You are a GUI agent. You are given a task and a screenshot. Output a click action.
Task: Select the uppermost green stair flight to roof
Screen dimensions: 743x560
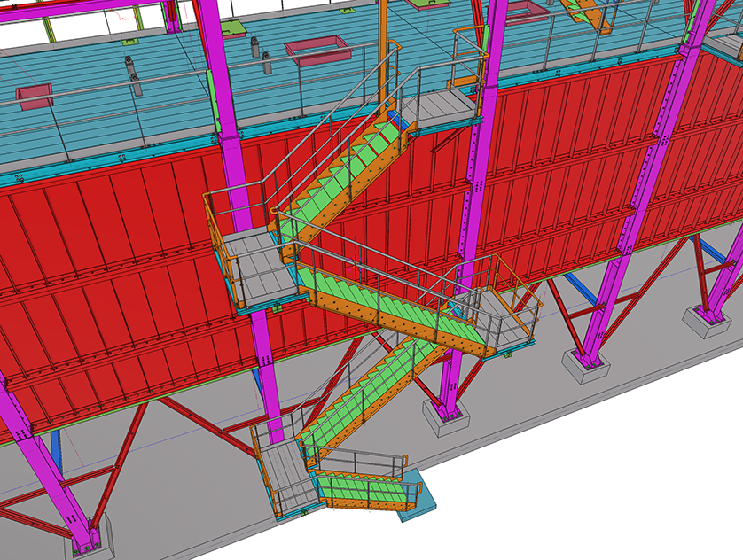click(343, 175)
